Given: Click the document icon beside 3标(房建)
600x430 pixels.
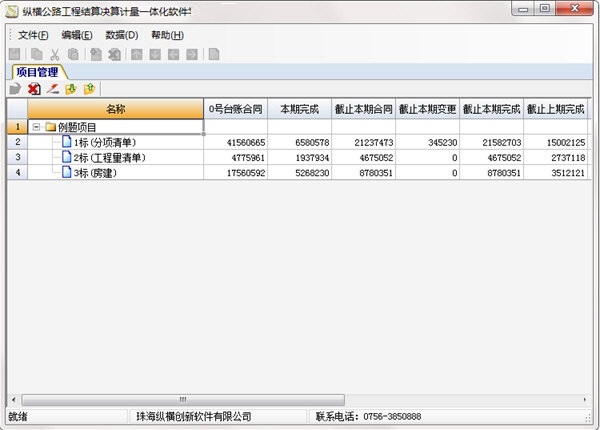Looking at the screenshot, I should (x=67, y=172).
